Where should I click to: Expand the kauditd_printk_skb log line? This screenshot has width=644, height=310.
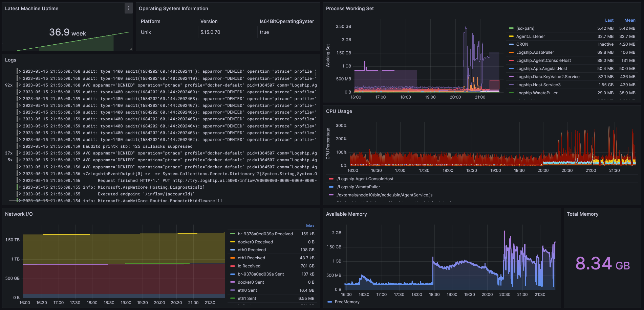point(20,146)
